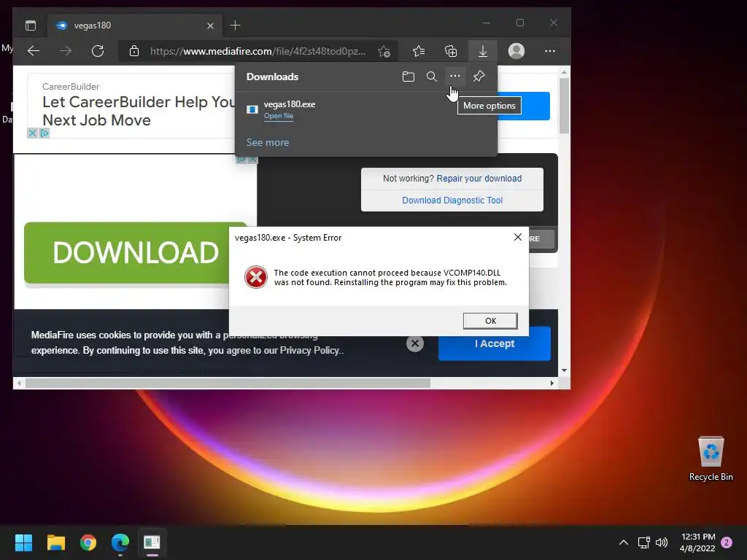The width and height of the screenshot is (747, 560).
Task: Click the I Accept cookies button
Action: (x=495, y=344)
